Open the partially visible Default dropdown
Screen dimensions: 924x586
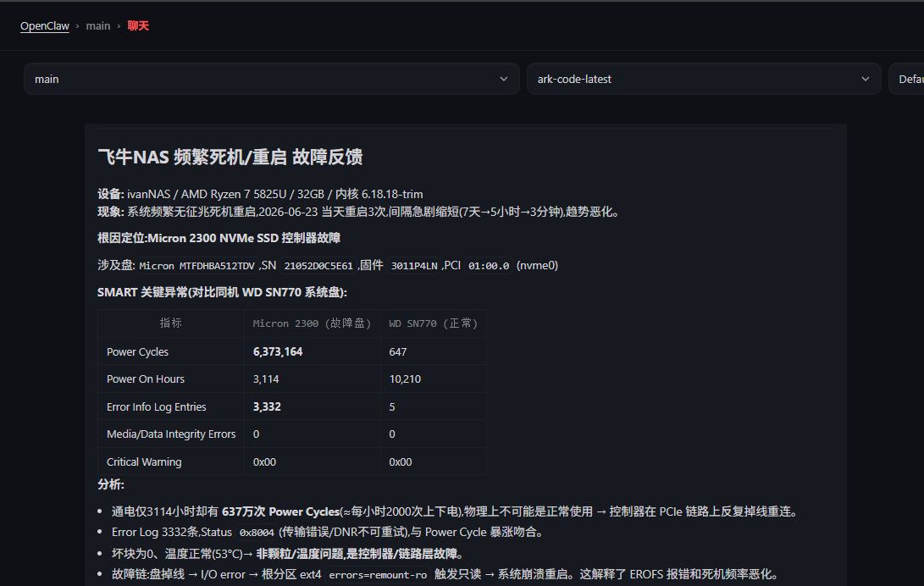[906, 79]
